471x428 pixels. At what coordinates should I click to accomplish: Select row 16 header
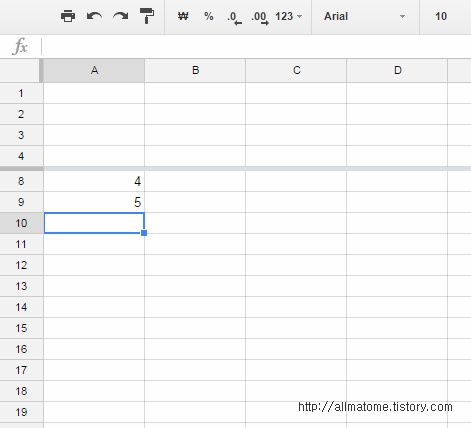point(21,349)
